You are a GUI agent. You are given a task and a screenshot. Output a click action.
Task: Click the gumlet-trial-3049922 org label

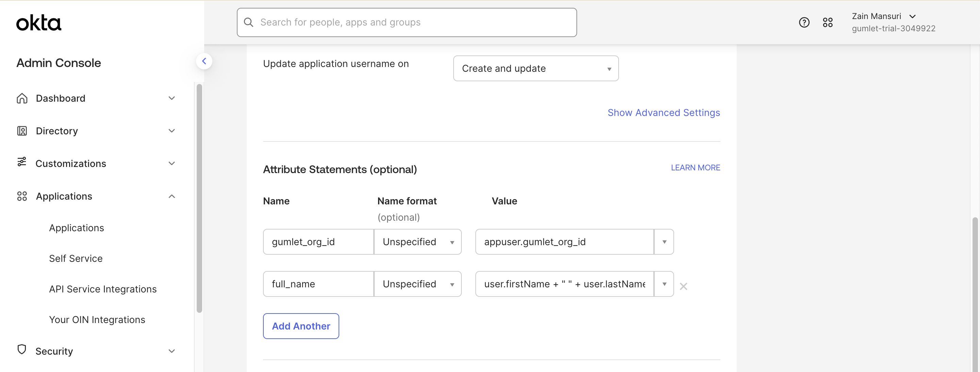click(x=893, y=29)
